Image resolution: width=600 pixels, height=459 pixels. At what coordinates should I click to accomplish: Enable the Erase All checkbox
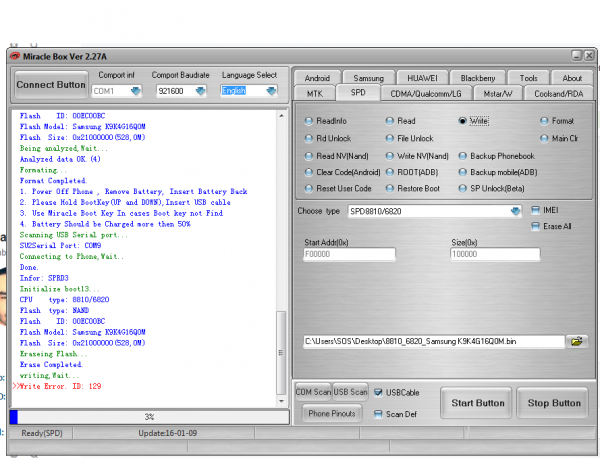click(536, 226)
